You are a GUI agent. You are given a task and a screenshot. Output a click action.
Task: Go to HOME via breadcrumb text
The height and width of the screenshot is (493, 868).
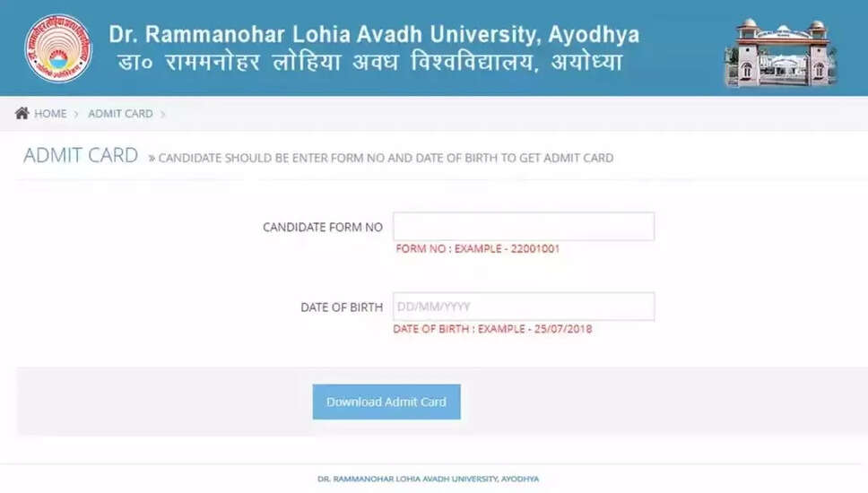(50, 114)
